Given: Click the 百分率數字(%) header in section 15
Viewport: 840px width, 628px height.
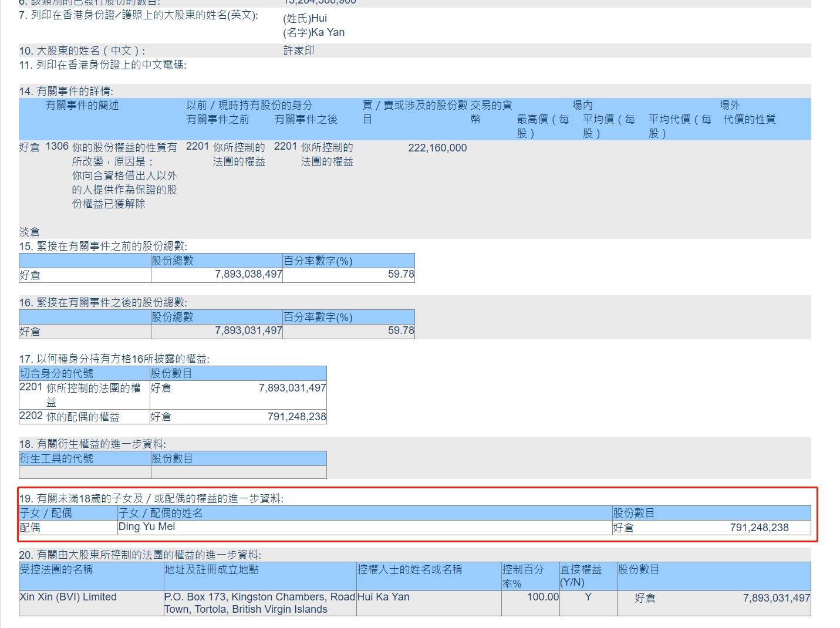Looking at the screenshot, I should [318, 261].
